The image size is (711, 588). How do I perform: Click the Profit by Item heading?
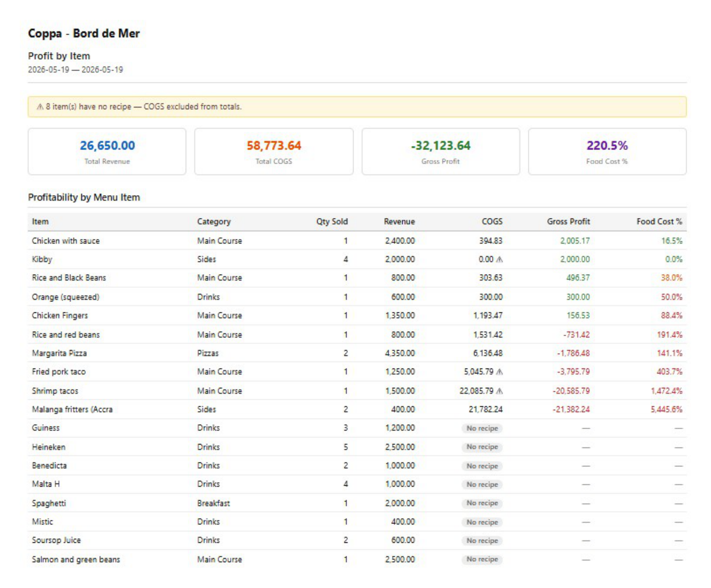point(59,56)
